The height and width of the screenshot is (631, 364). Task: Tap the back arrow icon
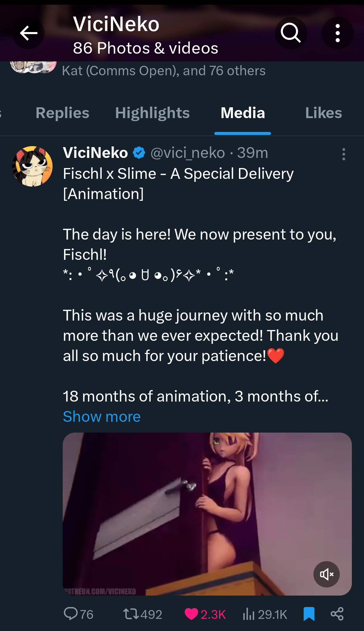coord(28,33)
